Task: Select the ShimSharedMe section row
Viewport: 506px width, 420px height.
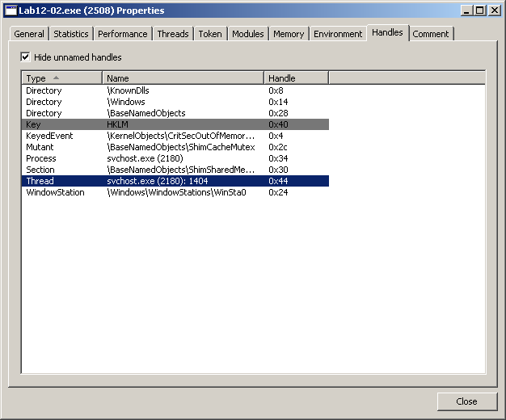Action: (x=175, y=170)
